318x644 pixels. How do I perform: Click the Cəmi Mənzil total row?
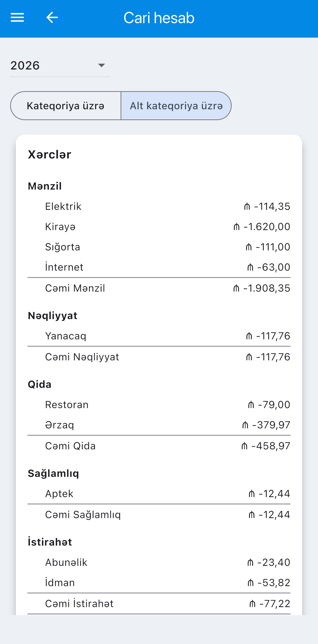pyautogui.click(x=159, y=288)
